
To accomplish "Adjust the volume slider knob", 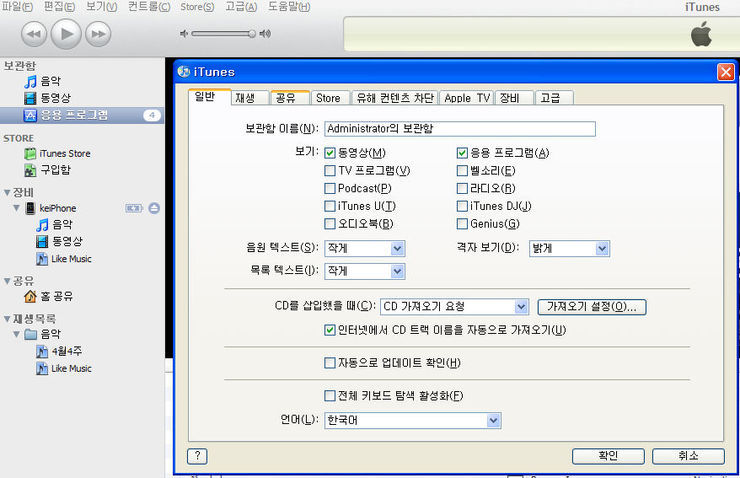I will click(x=252, y=34).
